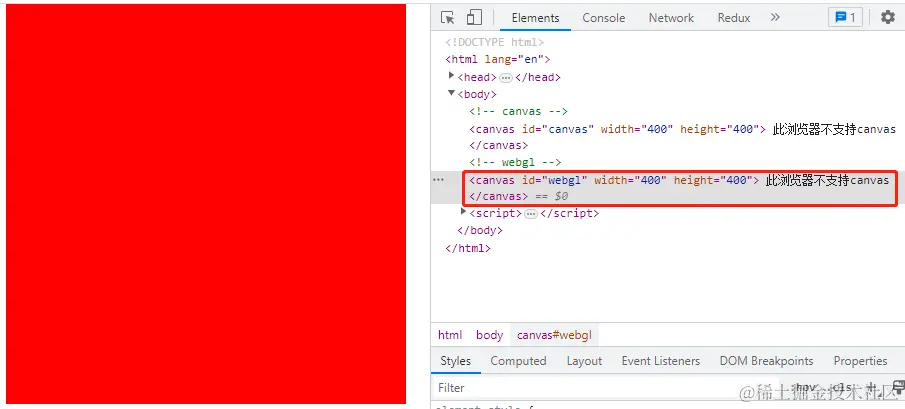Open the issues counter badge showing 1

tap(845, 17)
